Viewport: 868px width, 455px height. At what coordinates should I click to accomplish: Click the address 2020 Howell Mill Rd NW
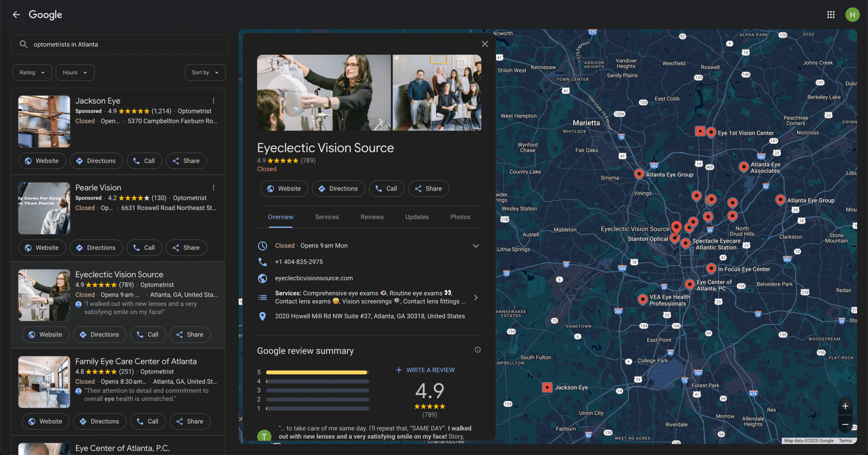370,316
